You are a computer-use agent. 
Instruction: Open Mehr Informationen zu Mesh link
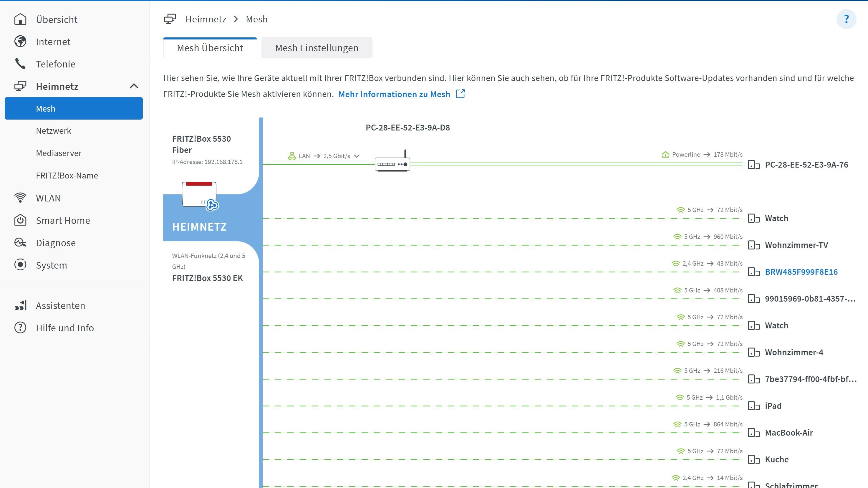coord(394,94)
